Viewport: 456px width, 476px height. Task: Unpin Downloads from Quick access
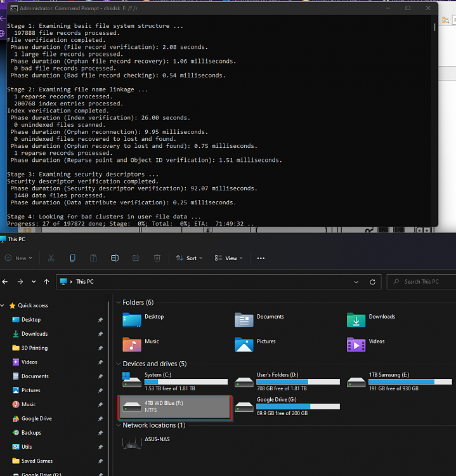point(100,334)
